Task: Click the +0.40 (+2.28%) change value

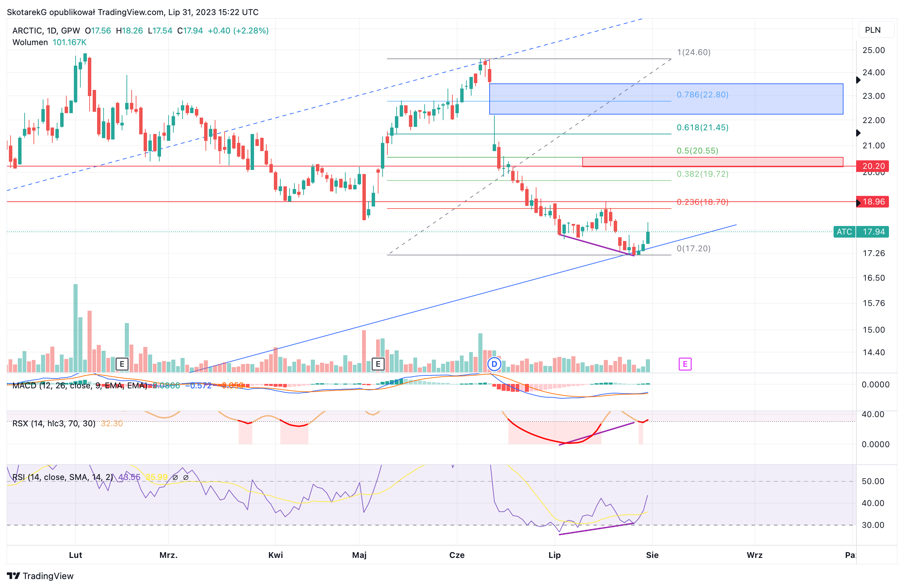Action: point(238,31)
